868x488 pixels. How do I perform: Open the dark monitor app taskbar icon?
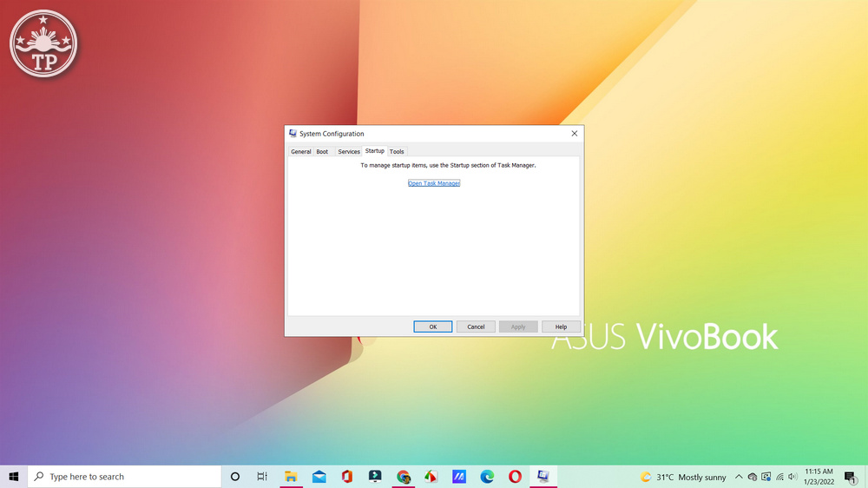[x=375, y=477]
